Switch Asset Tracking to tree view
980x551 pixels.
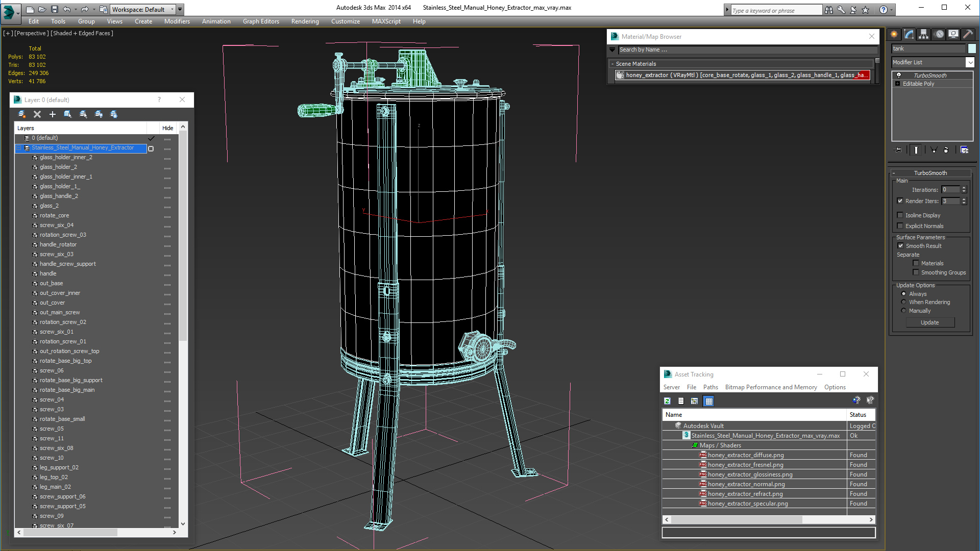pyautogui.click(x=695, y=401)
